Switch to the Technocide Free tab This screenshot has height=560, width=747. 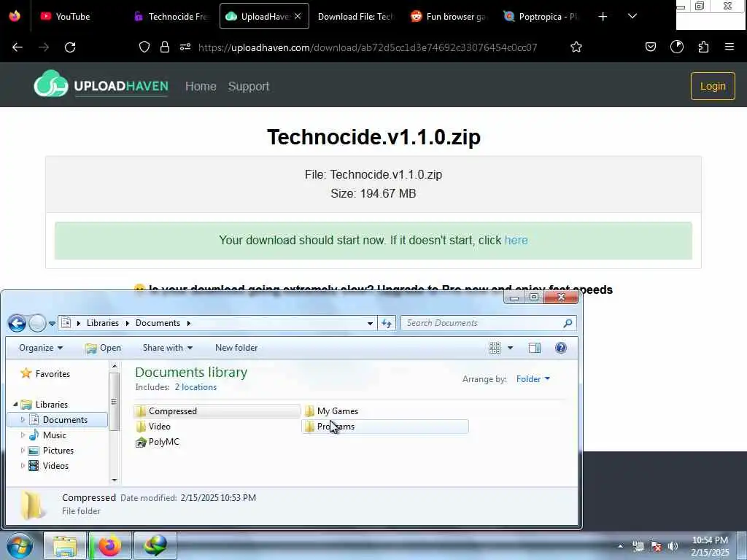171,16
